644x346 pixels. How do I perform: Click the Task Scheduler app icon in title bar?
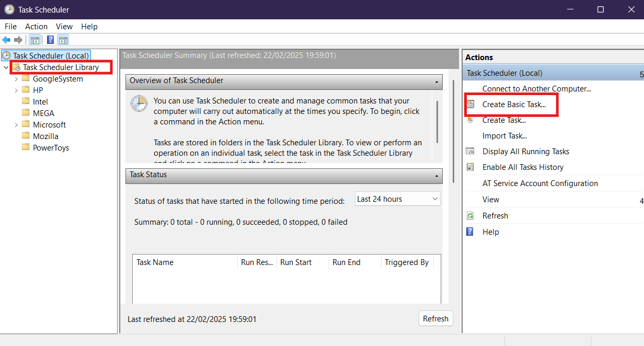tap(9, 9)
